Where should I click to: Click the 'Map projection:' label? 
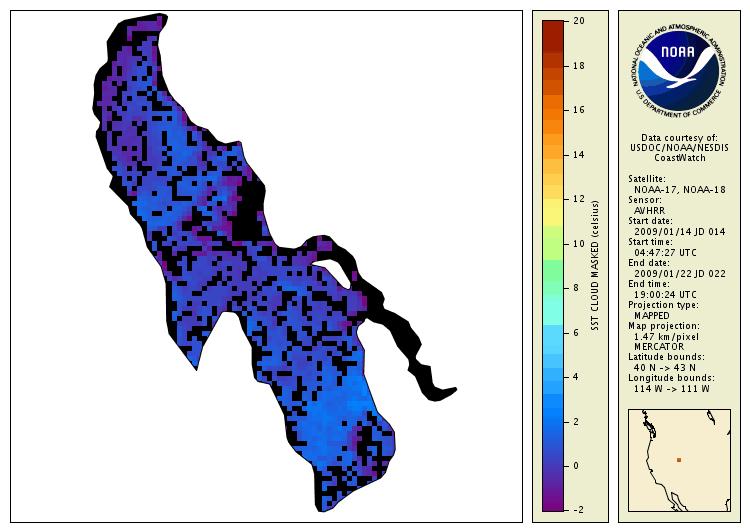pyautogui.click(x=663, y=326)
